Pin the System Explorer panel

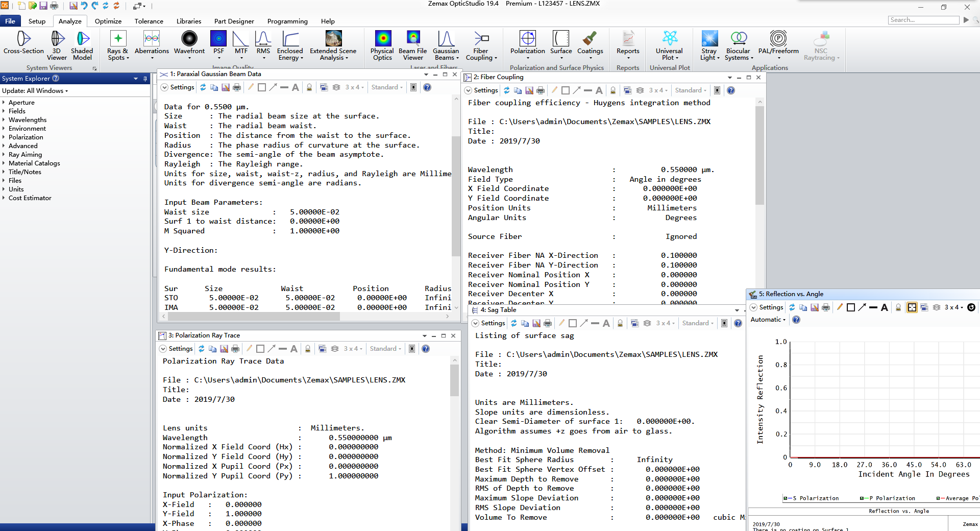click(x=145, y=79)
